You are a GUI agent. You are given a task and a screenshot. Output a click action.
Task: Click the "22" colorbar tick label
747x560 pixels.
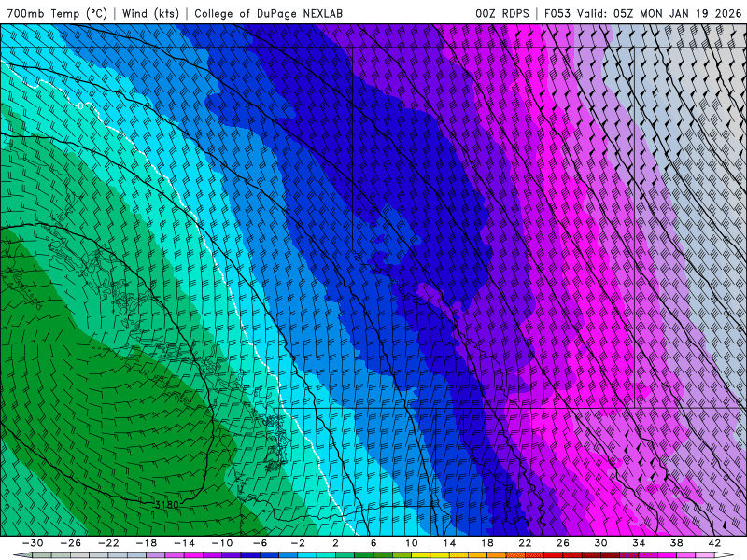coord(525,543)
